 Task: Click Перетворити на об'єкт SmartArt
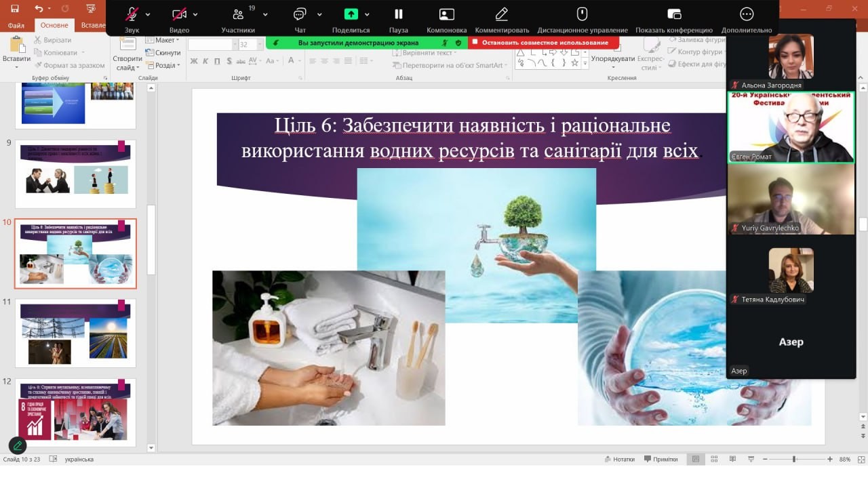tap(450, 66)
